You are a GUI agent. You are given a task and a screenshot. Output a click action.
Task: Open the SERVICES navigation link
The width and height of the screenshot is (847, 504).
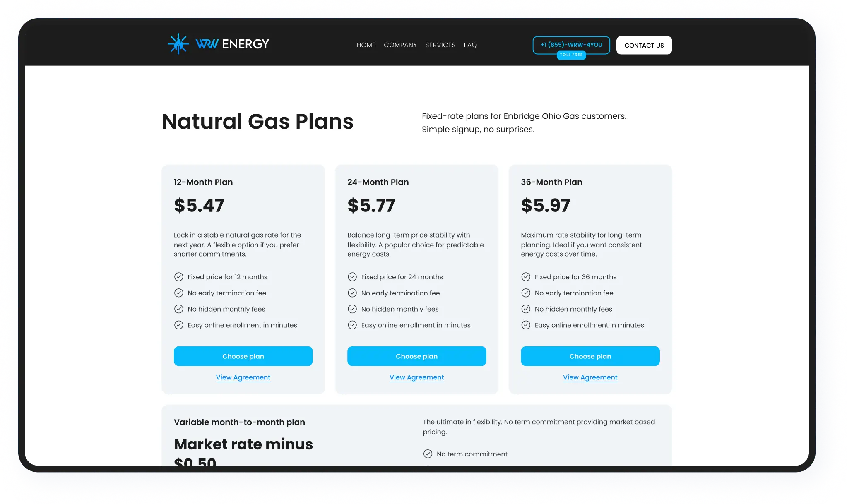pyautogui.click(x=440, y=45)
